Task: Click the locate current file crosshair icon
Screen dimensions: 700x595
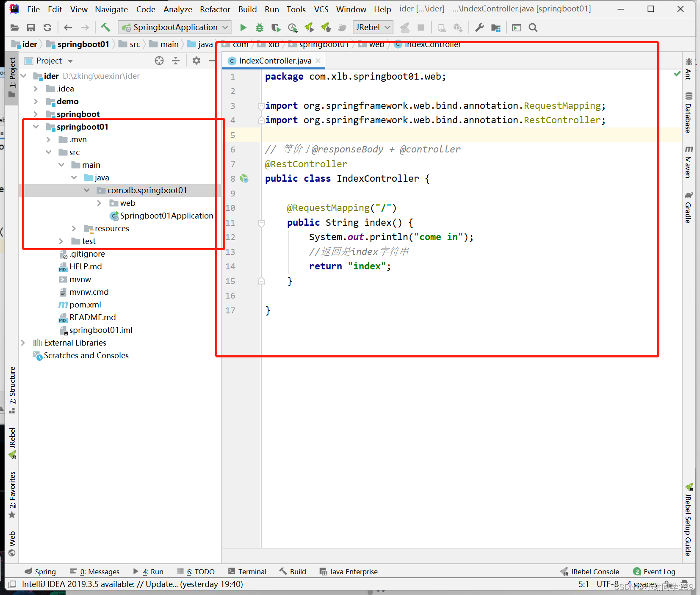Action: pos(159,61)
